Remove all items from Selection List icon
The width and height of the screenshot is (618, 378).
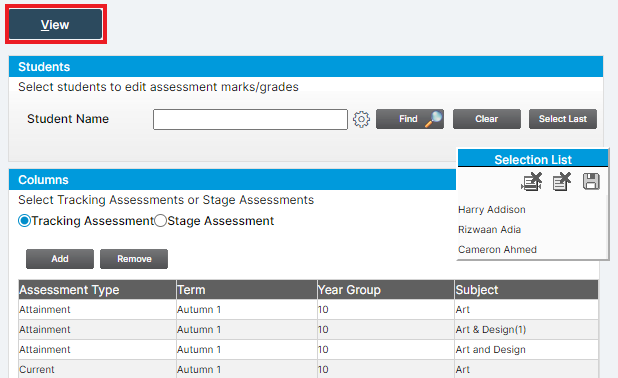pos(532,182)
